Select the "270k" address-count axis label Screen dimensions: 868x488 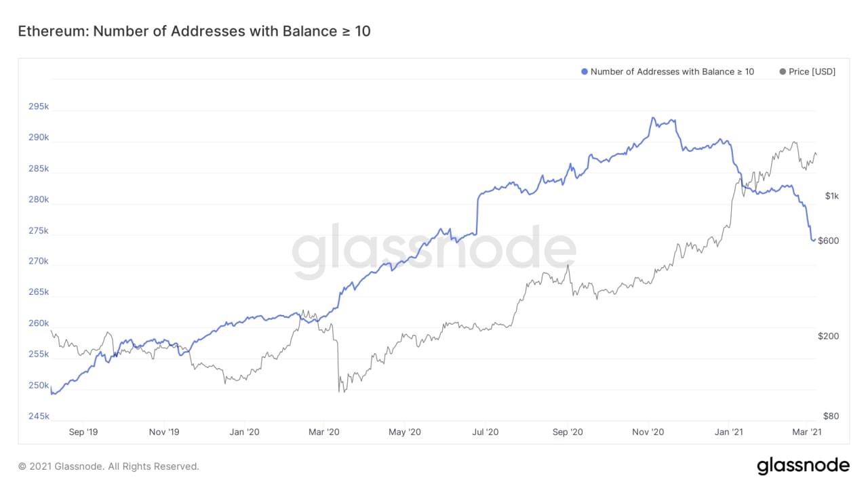click(39, 261)
